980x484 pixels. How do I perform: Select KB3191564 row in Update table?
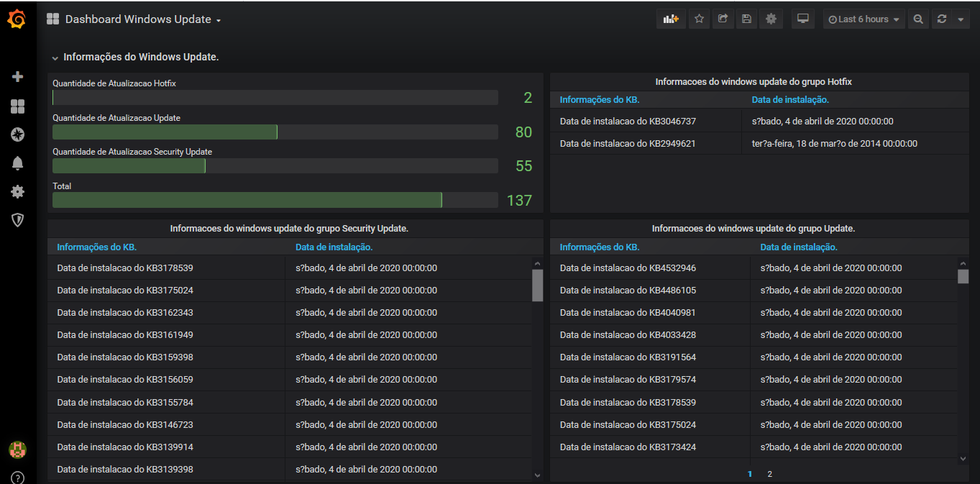pos(754,357)
